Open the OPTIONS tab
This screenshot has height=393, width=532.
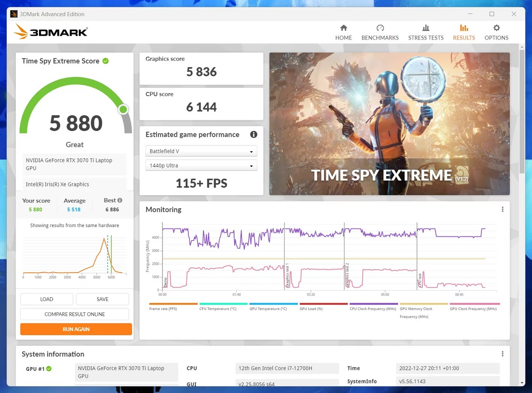(x=496, y=32)
